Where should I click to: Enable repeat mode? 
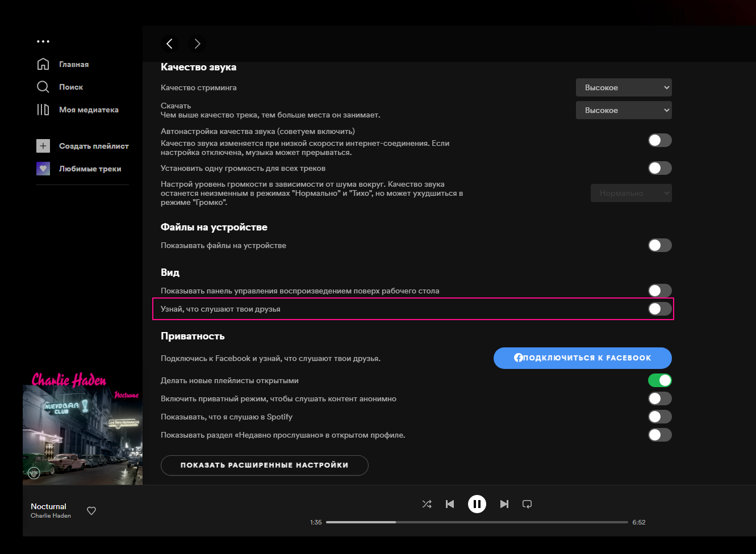[527, 504]
